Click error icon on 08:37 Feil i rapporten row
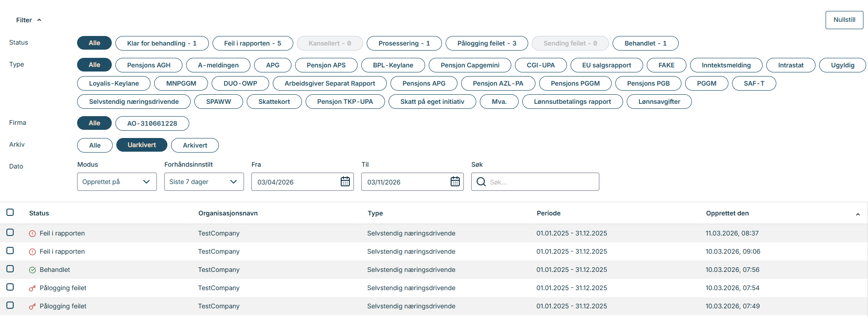The height and width of the screenshot is (317, 868). (x=32, y=234)
